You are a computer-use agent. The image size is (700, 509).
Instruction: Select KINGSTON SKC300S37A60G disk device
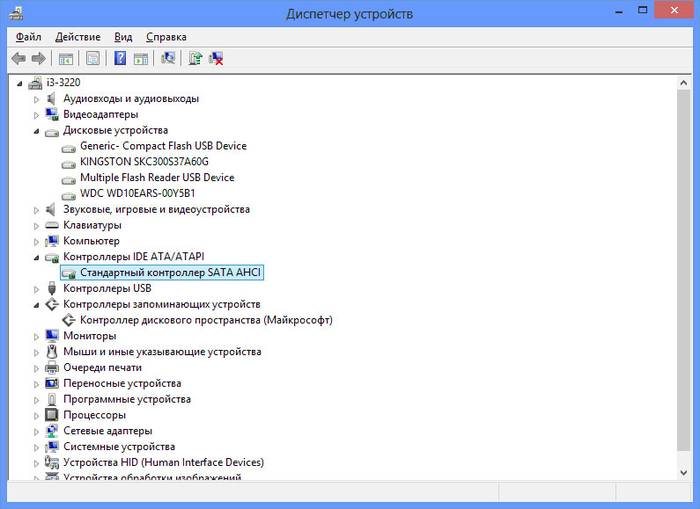click(x=144, y=162)
